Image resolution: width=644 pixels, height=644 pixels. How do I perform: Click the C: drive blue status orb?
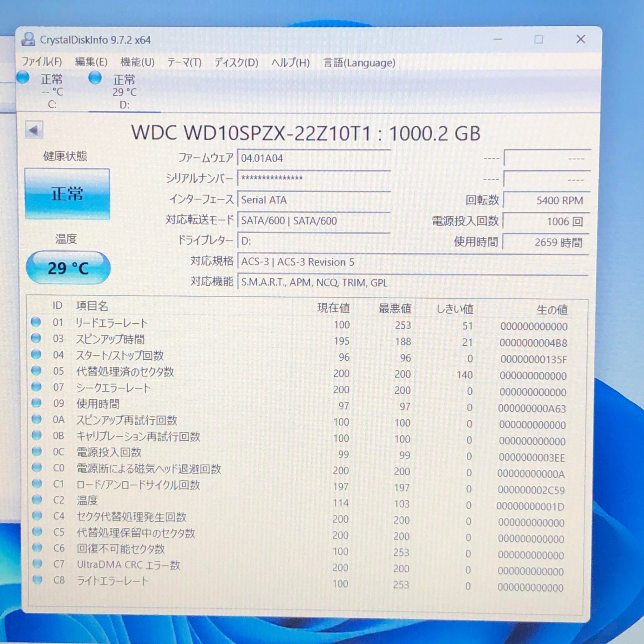(23, 78)
